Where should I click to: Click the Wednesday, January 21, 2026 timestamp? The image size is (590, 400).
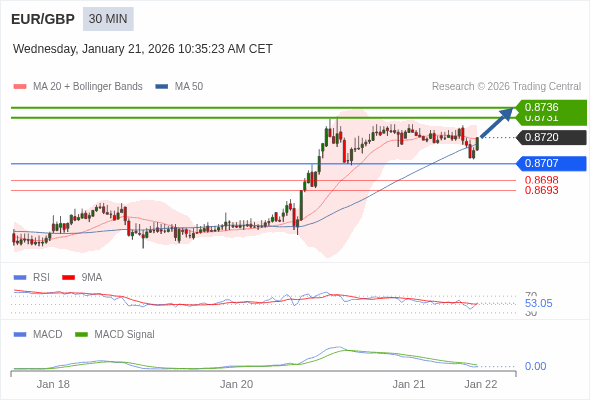(x=143, y=49)
